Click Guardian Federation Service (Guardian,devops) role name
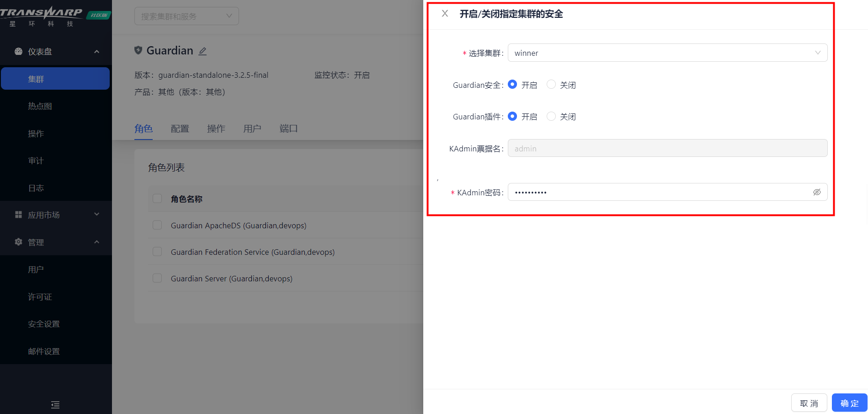This screenshot has height=414, width=868. pos(253,252)
